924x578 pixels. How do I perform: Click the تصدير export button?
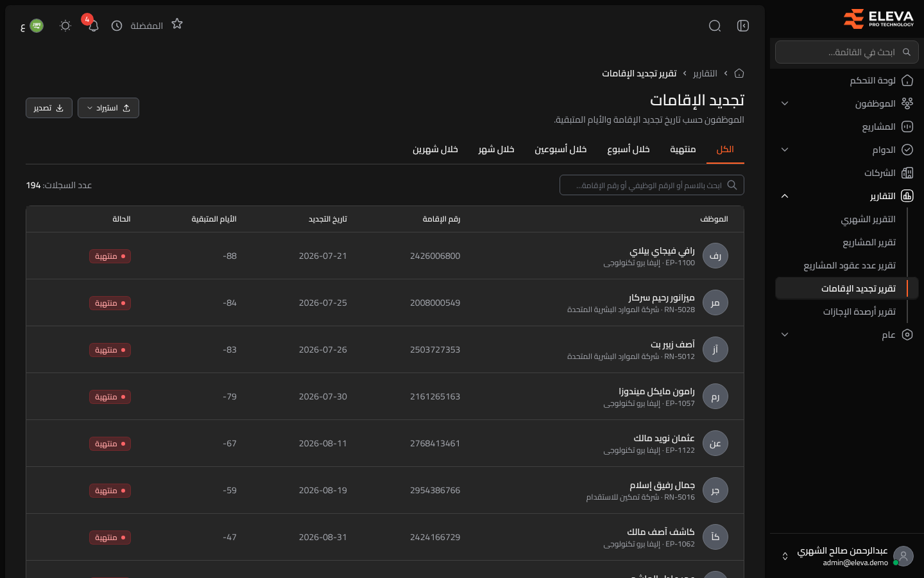pyautogui.click(x=49, y=108)
